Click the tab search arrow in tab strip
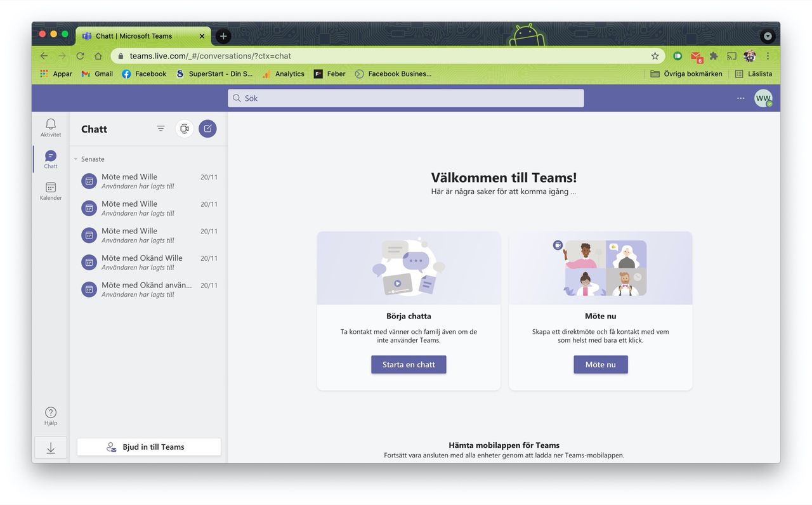Screen dimensions: 812x505 click(x=768, y=36)
